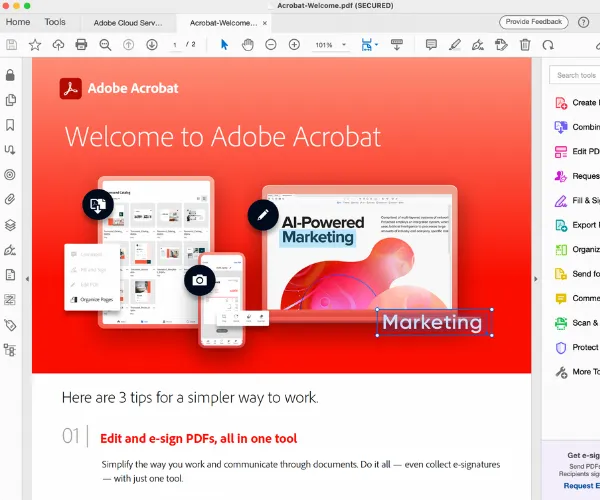The image size is (600, 500).
Task: Open More Tools entry
Action: (x=575, y=372)
